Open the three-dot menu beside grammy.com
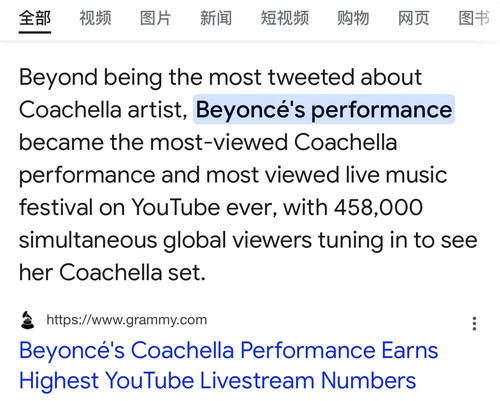 pyautogui.click(x=474, y=323)
